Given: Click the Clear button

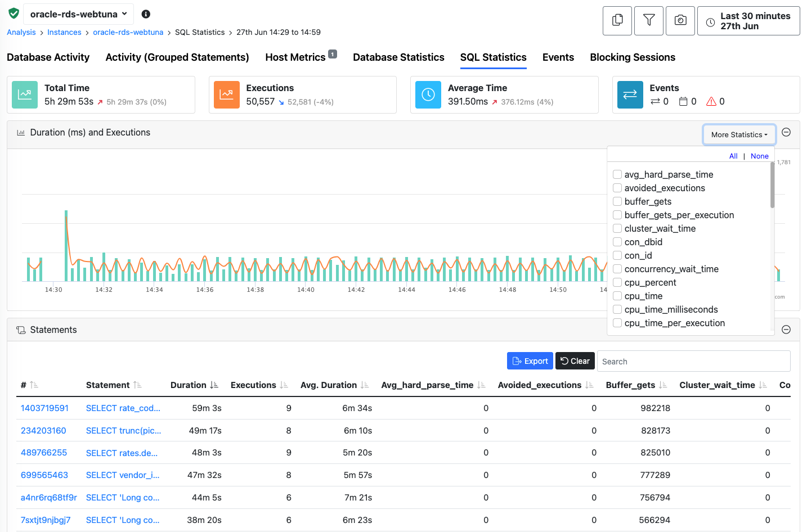Looking at the screenshot, I should click(x=575, y=361).
